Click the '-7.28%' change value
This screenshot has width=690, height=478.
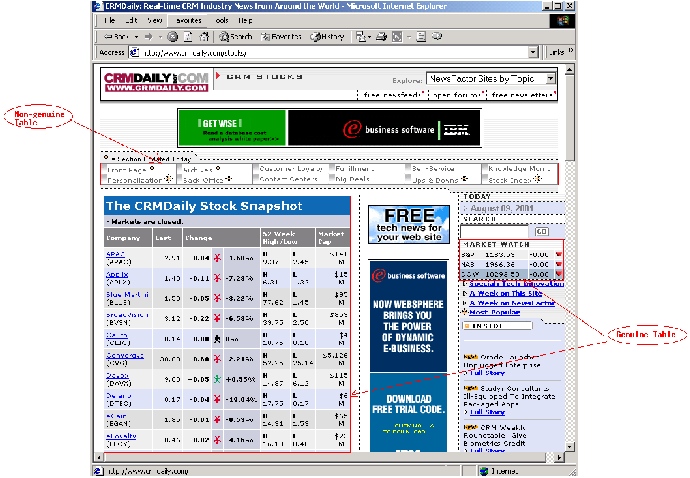240,278
